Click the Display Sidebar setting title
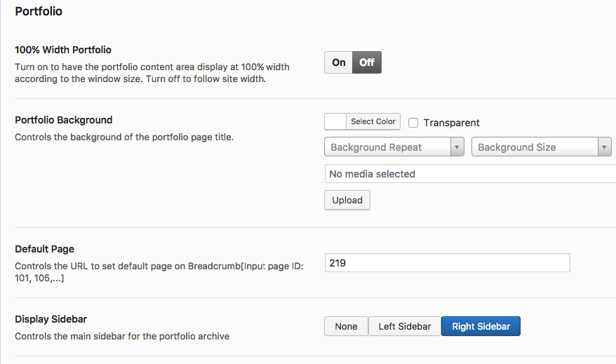 tap(51, 319)
